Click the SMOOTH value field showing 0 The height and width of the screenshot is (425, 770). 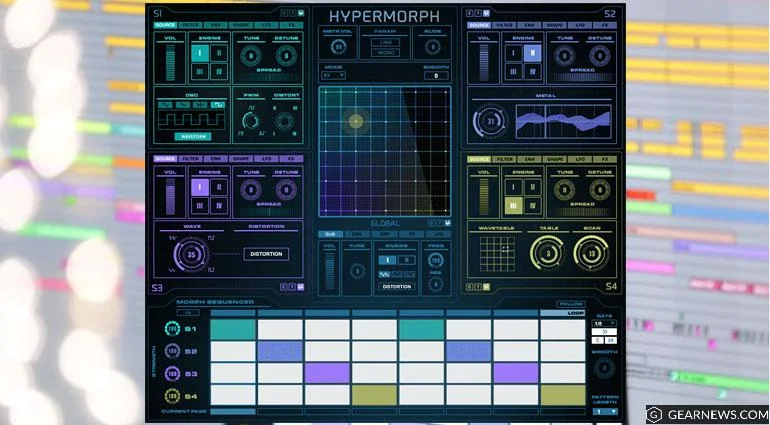tap(436, 76)
